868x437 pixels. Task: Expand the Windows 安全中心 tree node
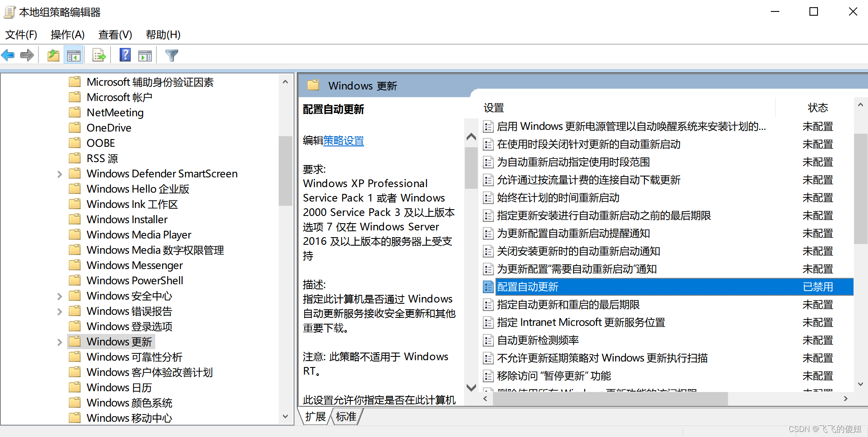pos(59,296)
